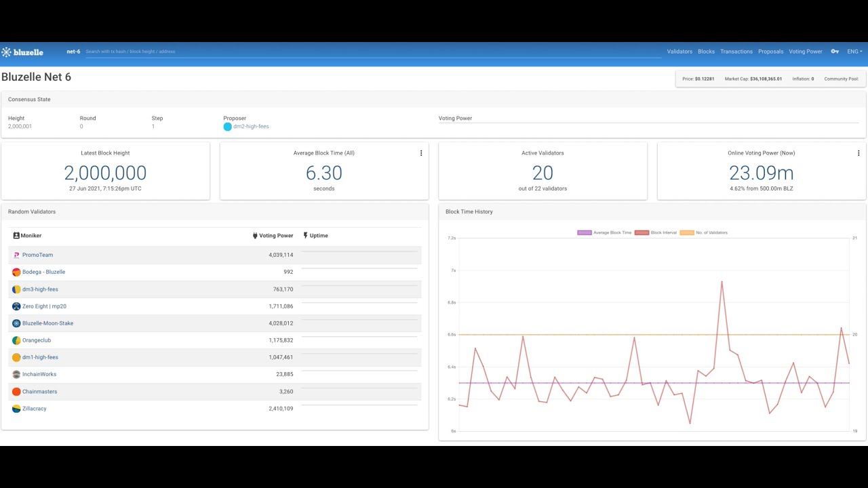Click PromoTeam uptime bar

[x=359, y=251]
